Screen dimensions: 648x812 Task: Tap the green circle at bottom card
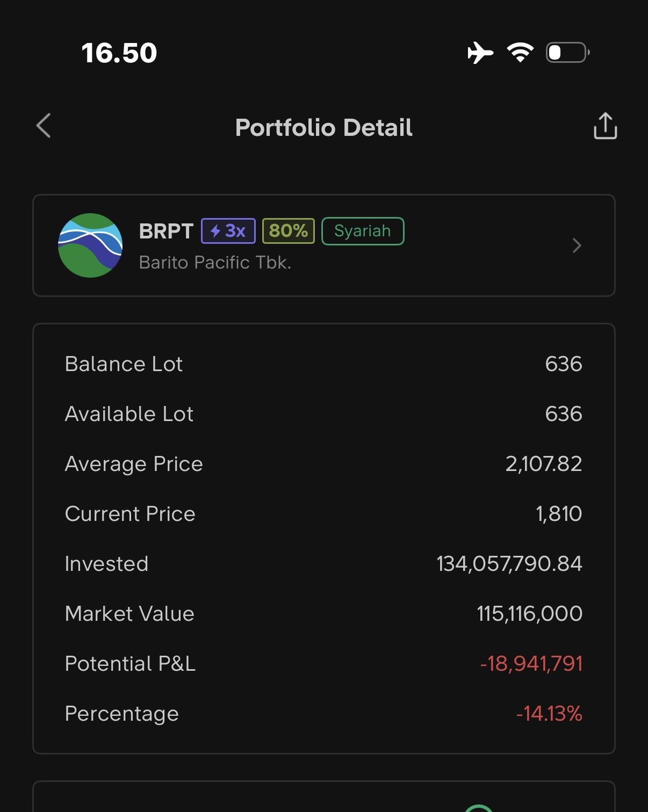point(478,808)
